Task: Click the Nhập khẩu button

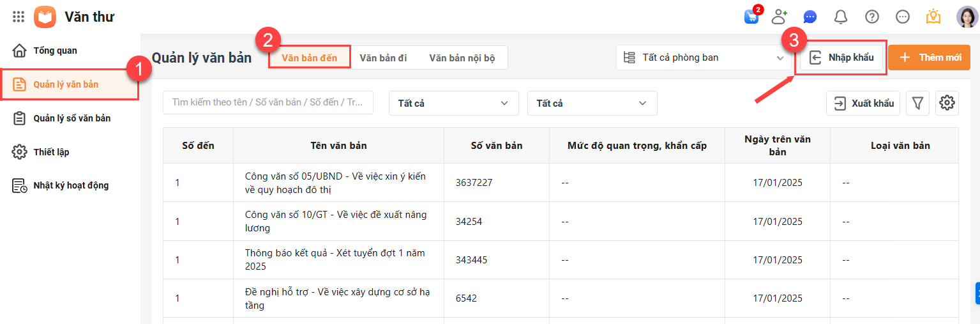Action: click(841, 58)
